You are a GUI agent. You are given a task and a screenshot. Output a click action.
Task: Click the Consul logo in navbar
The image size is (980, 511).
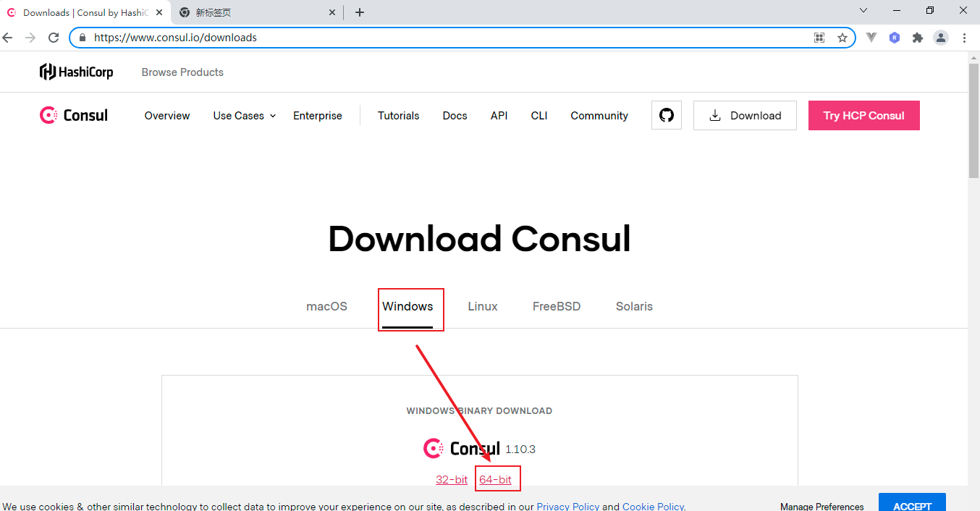[x=74, y=115]
